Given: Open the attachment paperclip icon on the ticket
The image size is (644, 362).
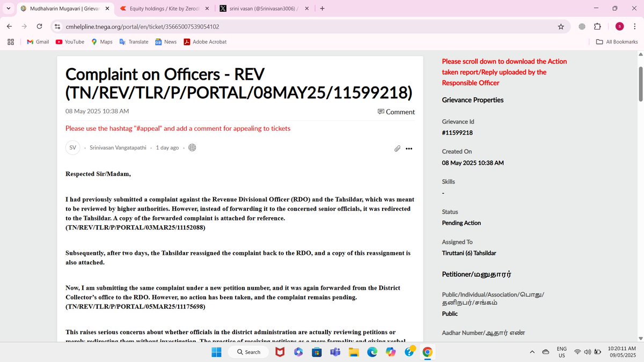Looking at the screenshot, I should (x=397, y=148).
